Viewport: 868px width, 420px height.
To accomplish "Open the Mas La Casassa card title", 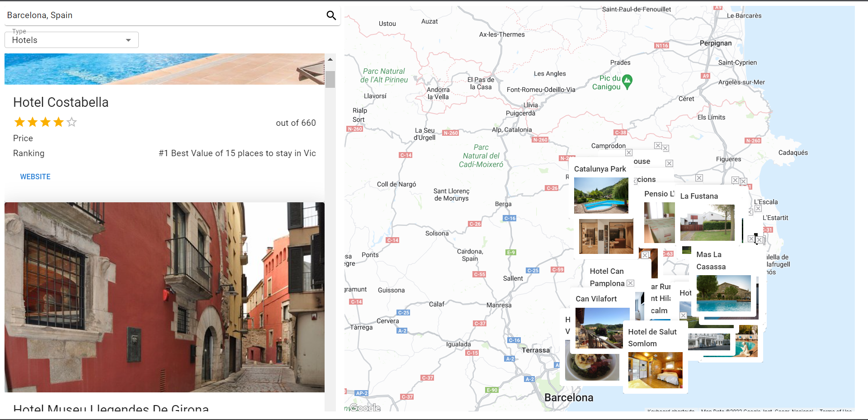I will (711, 261).
